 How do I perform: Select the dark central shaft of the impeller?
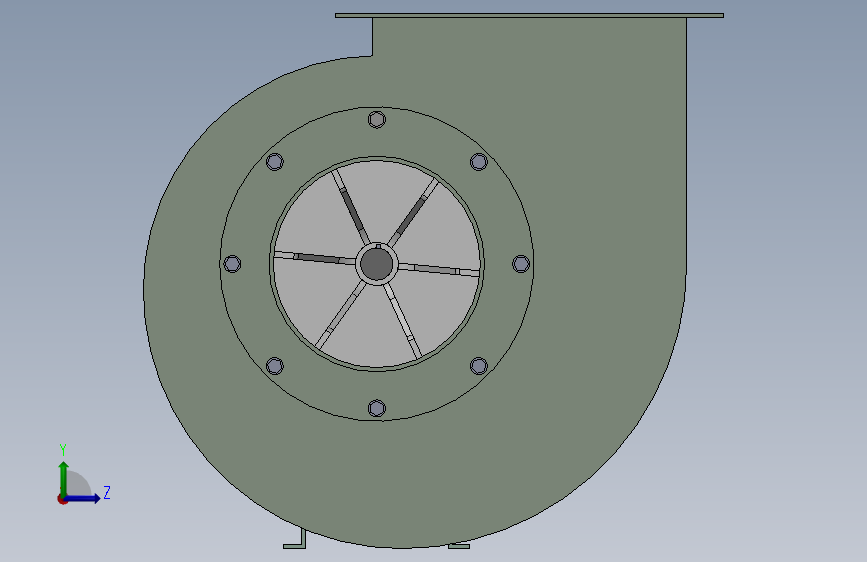(377, 264)
